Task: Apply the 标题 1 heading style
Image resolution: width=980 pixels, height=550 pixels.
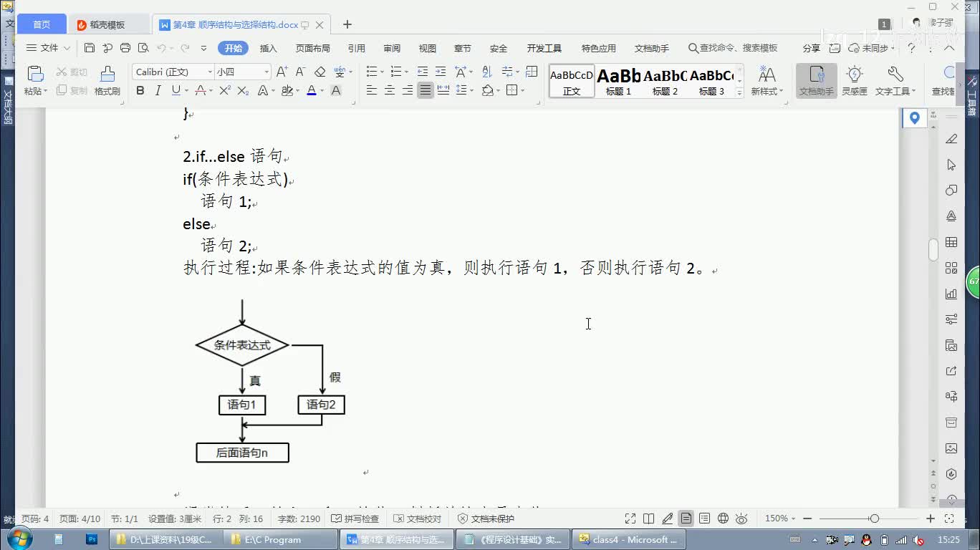Action: (x=618, y=80)
